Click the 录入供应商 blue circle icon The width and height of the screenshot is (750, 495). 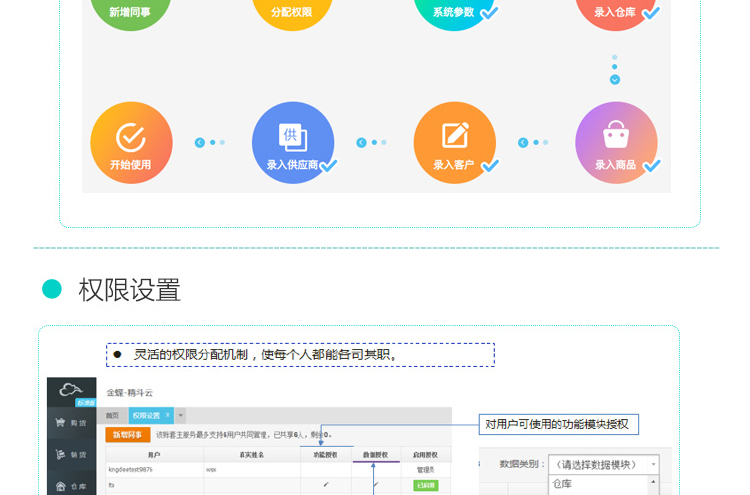tap(293, 143)
